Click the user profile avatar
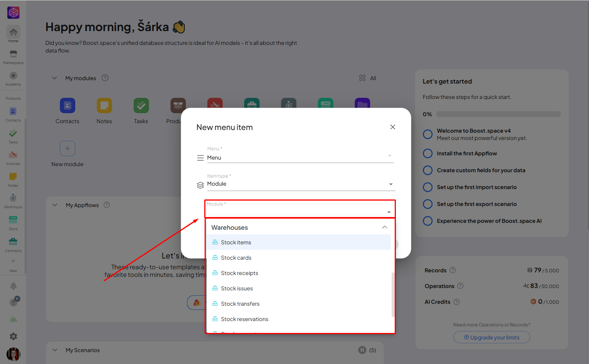Viewport: 589px width, 364px height. [x=13, y=354]
